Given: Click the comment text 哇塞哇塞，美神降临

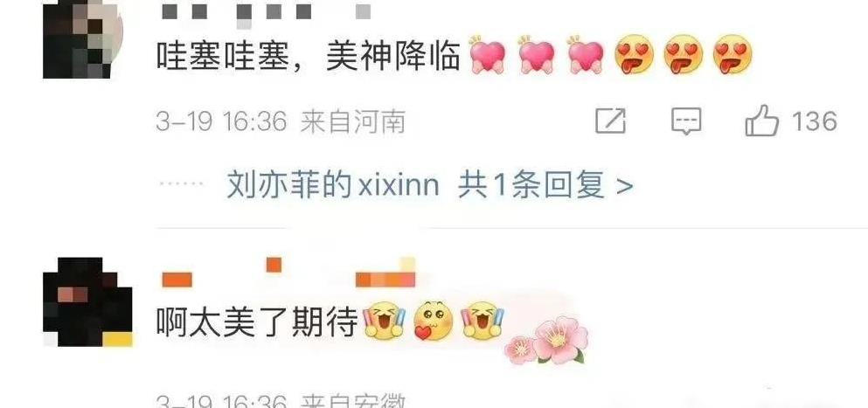Looking at the screenshot, I should (x=309, y=55).
